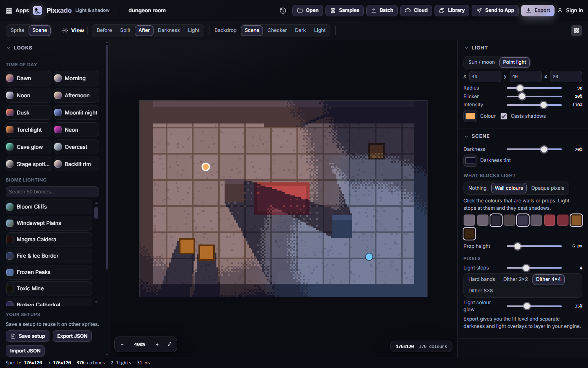Image resolution: width=588 pixels, height=368 pixels.
Task: Zoom in with the plus button
Action: 157,344
